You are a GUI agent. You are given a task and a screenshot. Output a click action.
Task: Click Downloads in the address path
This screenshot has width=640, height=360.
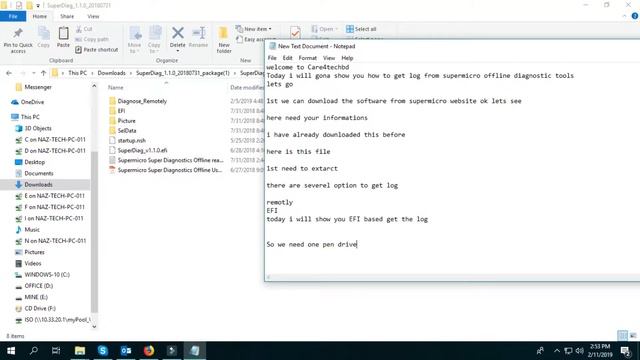[111, 73]
